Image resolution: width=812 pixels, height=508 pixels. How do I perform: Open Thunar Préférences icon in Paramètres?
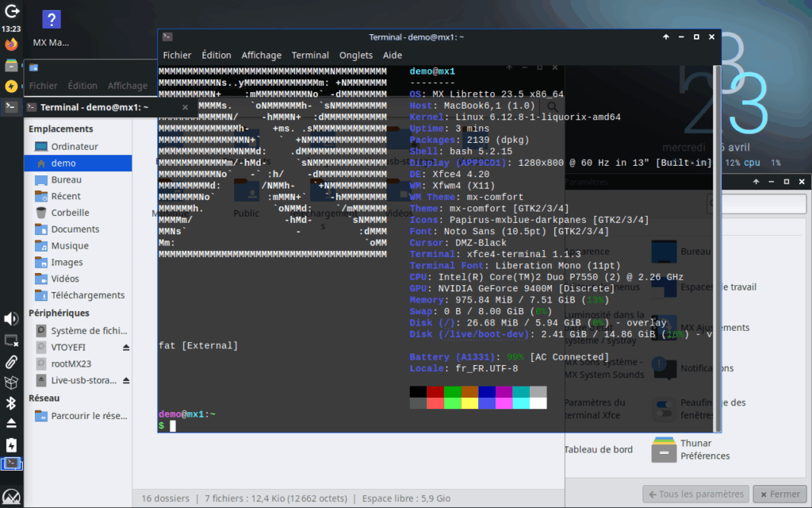click(x=664, y=449)
